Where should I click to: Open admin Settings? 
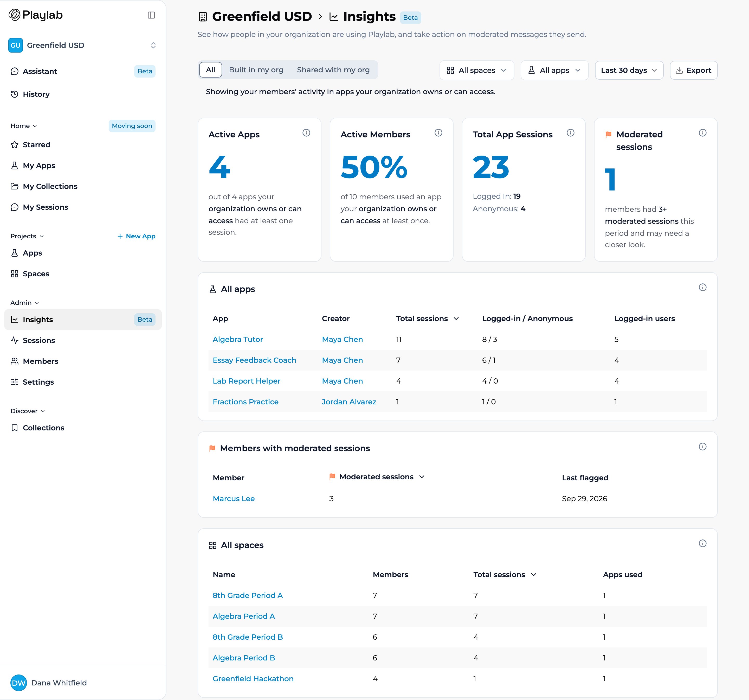(x=83, y=382)
